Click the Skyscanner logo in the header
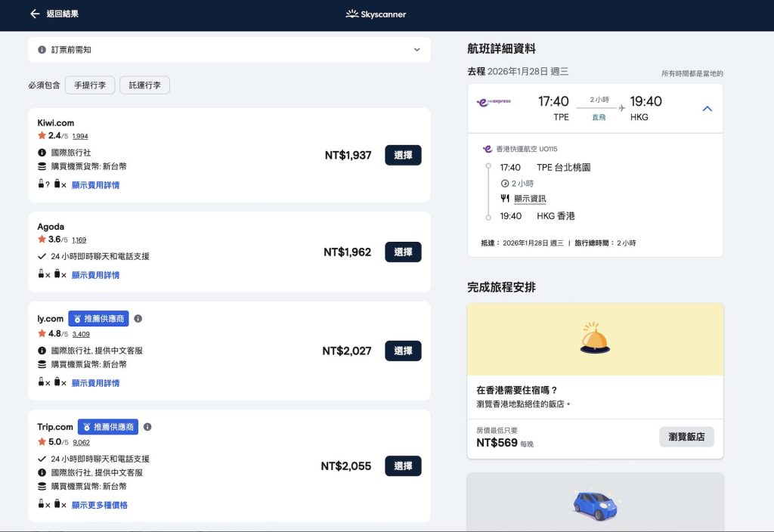This screenshot has width=774, height=532. point(376,14)
